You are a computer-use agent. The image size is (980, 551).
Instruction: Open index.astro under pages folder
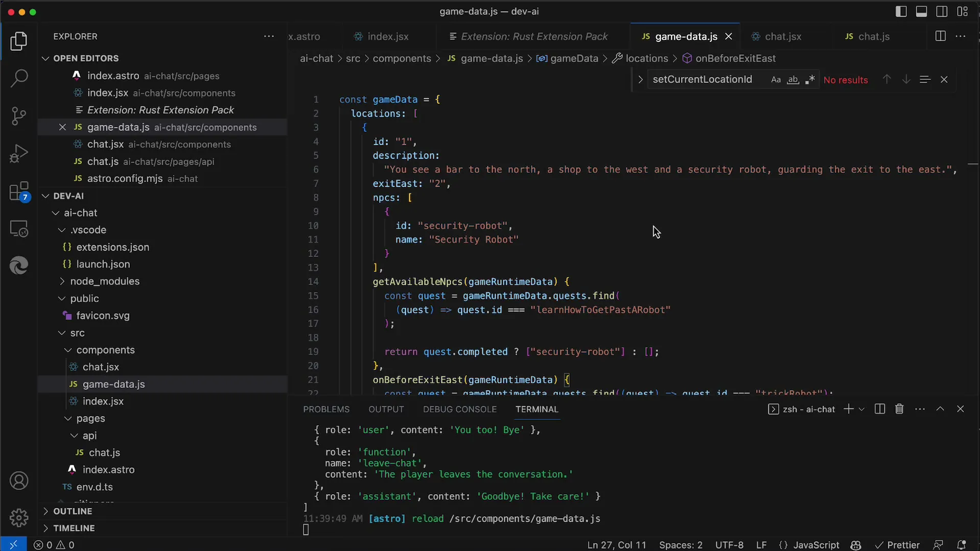pos(108,470)
